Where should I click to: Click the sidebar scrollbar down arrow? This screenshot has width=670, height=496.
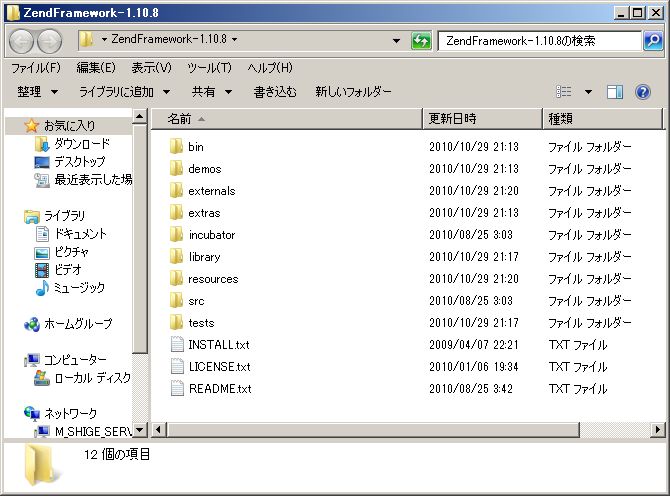coord(140,430)
